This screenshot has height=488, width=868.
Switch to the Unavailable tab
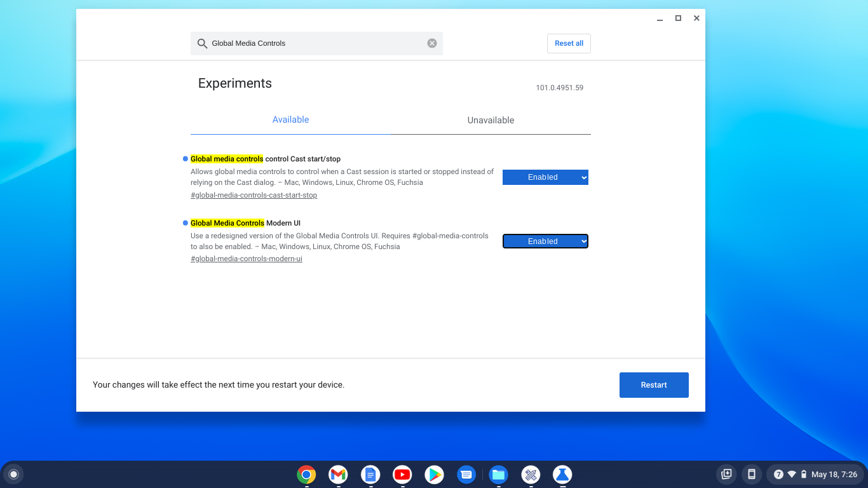(491, 120)
